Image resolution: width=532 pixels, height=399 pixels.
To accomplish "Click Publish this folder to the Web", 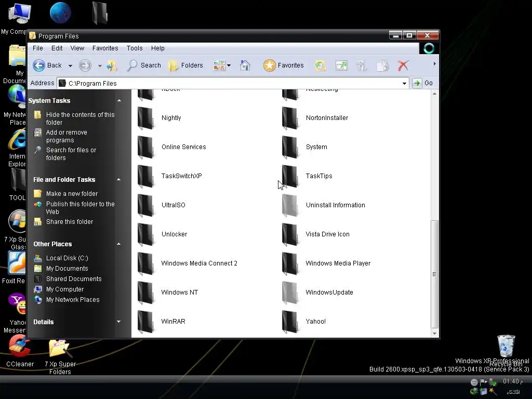I will pyautogui.click(x=81, y=208).
